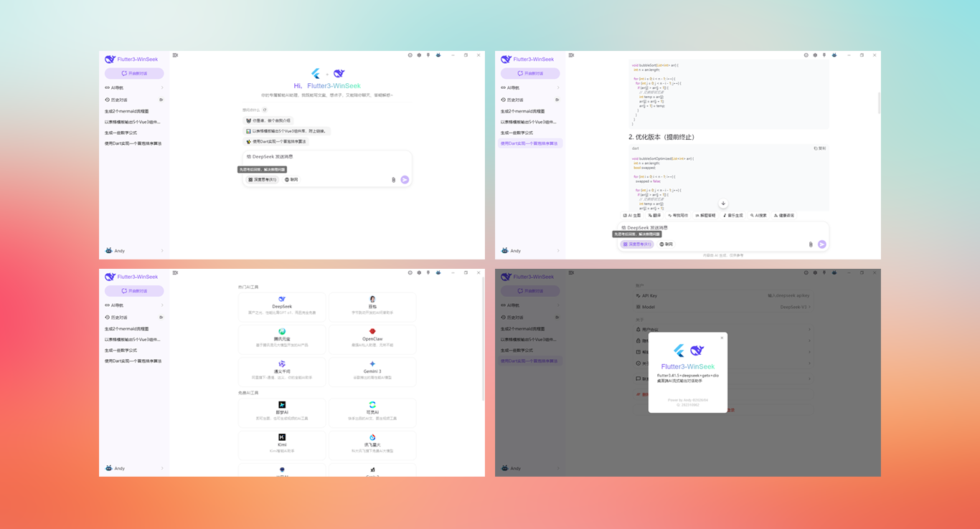Click the icon at the end of 历史对话 in the welcome window
980x529 pixels.
click(x=161, y=100)
